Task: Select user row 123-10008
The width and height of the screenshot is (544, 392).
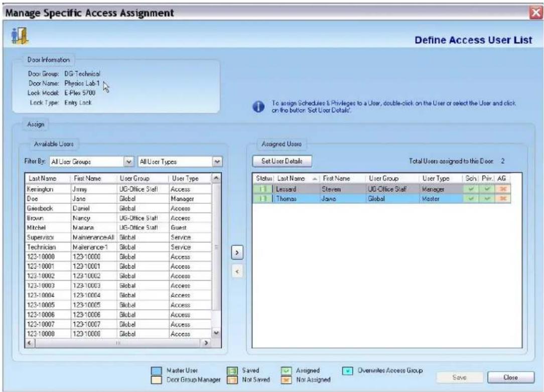Action: (x=118, y=334)
